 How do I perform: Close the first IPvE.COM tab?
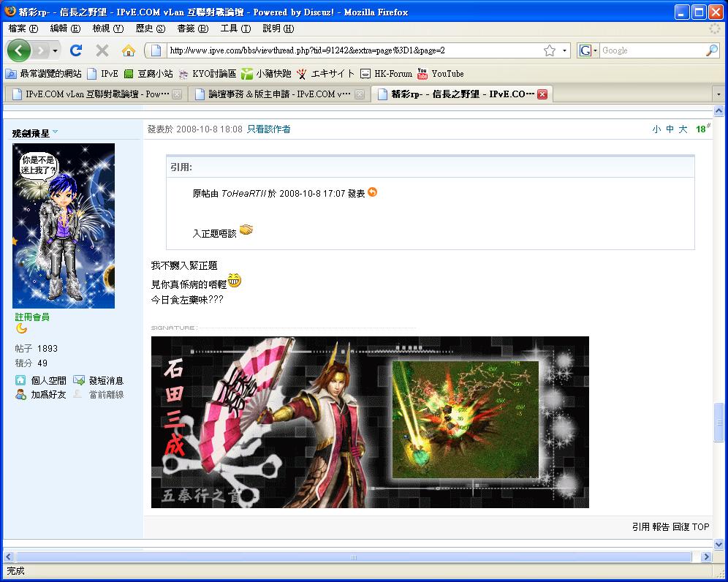pyautogui.click(x=177, y=94)
